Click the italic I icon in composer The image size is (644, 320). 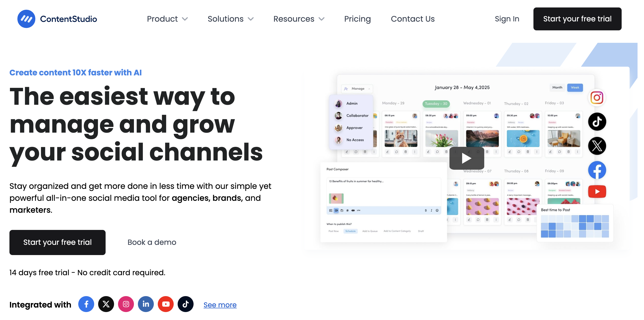pos(431,211)
